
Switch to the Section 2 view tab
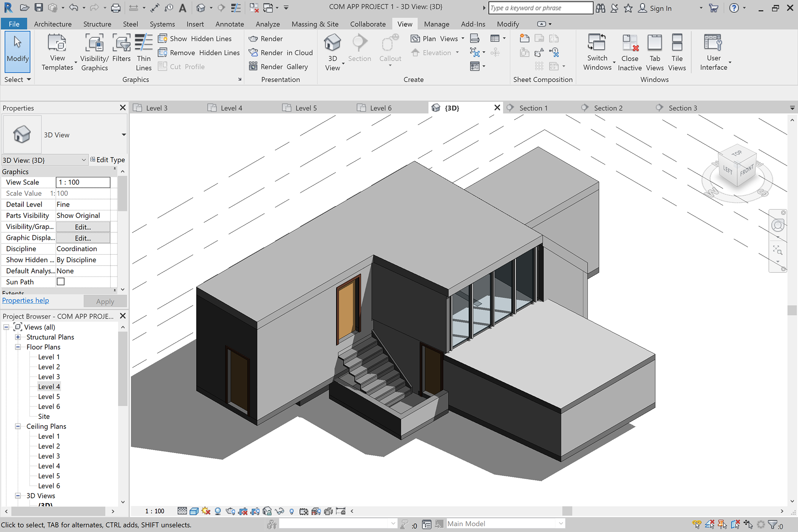coord(608,108)
